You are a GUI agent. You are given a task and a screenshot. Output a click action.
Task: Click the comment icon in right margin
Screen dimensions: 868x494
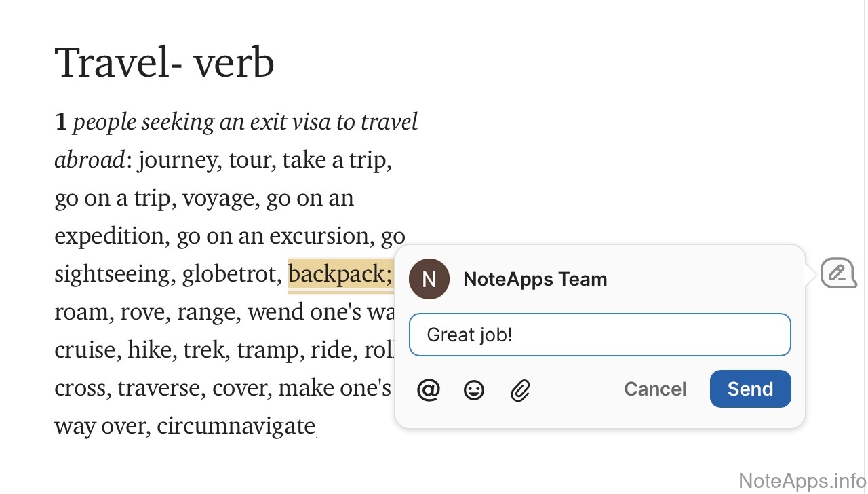click(838, 273)
